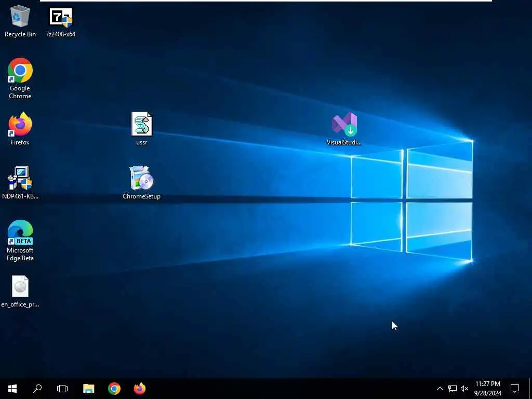532x399 pixels.
Task: Open Task View from the taskbar
Action: click(62, 389)
